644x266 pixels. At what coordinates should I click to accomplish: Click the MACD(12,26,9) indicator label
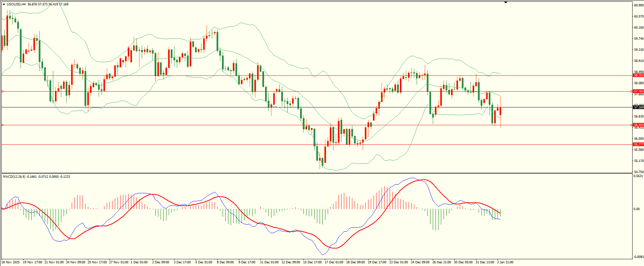coord(14,177)
